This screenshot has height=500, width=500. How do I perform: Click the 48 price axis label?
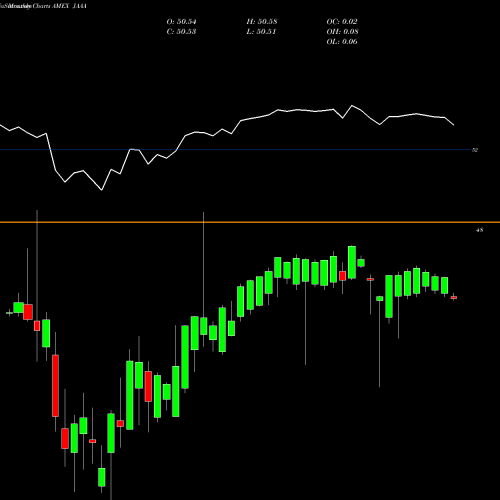(479, 230)
